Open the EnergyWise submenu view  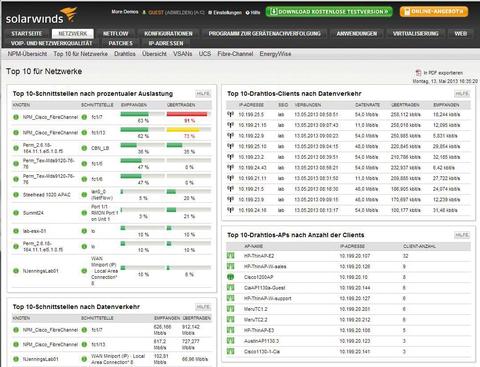coord(275,54)
